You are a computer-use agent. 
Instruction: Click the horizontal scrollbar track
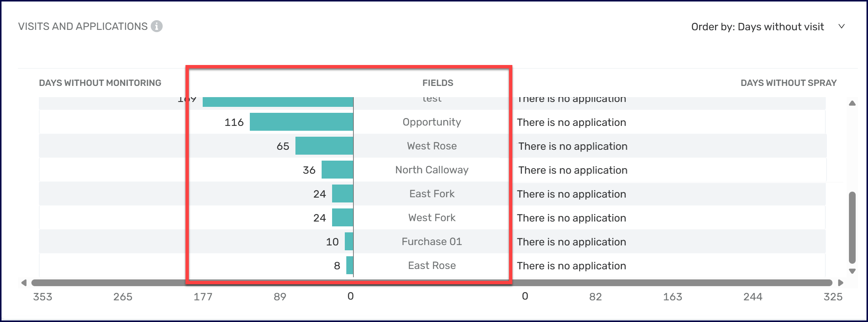(432, 283)
